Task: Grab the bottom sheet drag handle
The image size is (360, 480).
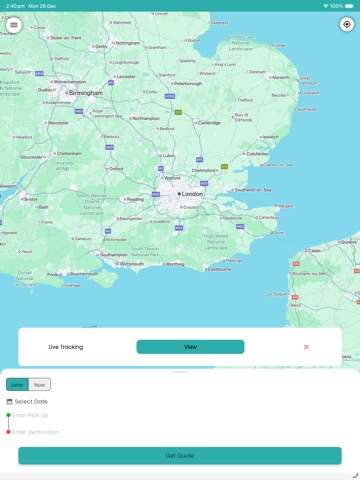Action: pyautogui.click(x=180, y=372)
